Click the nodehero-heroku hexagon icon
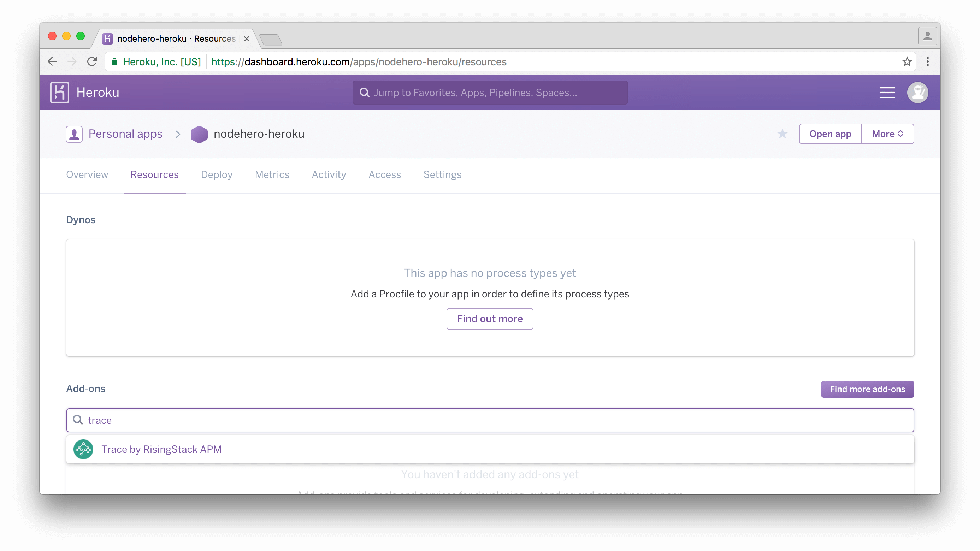 199,134
